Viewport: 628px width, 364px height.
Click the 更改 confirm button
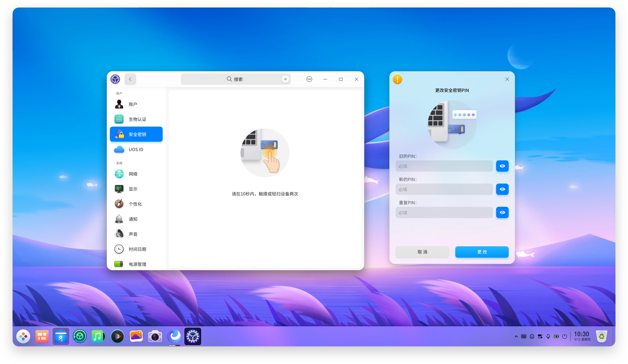(x=482, y=252)
